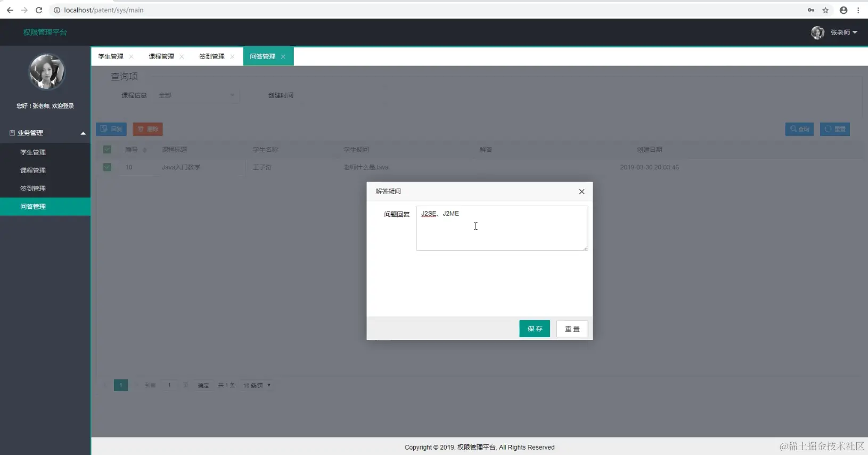This screenshot has width=868, height=455.
Task: Click the page jump input showing 1
Action: [169, 385]
